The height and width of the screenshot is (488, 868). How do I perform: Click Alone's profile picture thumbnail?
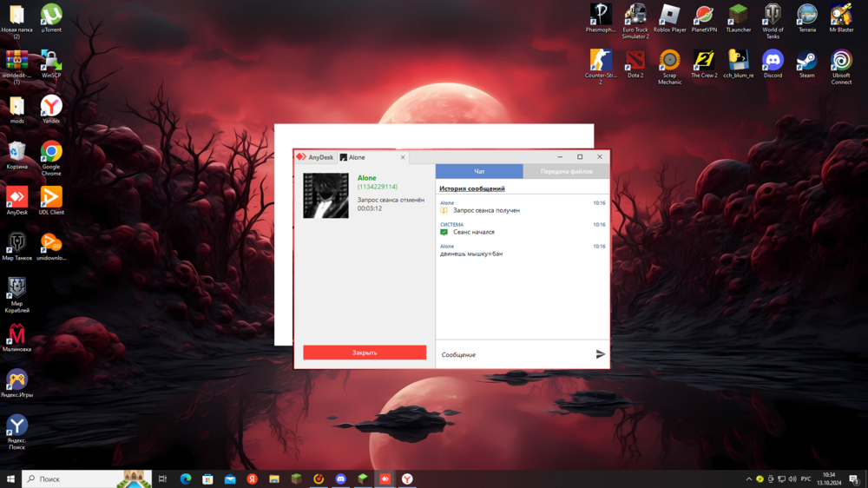point(325,195)
